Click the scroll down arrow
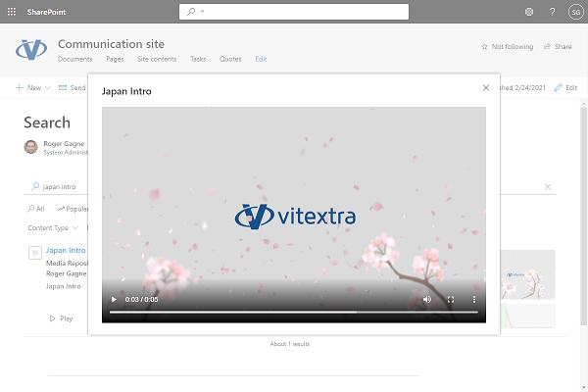The image size is (588, 392). click(x=583, y=387)
